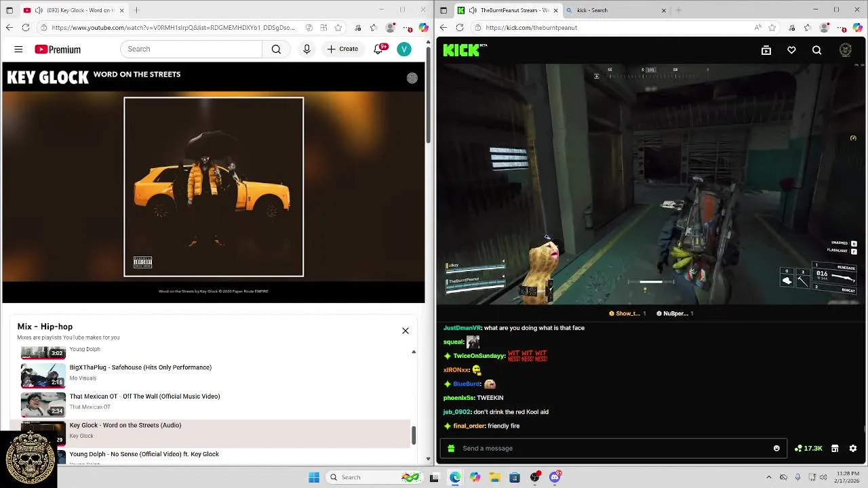
Task: Select the Key Glock YouTube tab
Action: (x=73, y=10)
